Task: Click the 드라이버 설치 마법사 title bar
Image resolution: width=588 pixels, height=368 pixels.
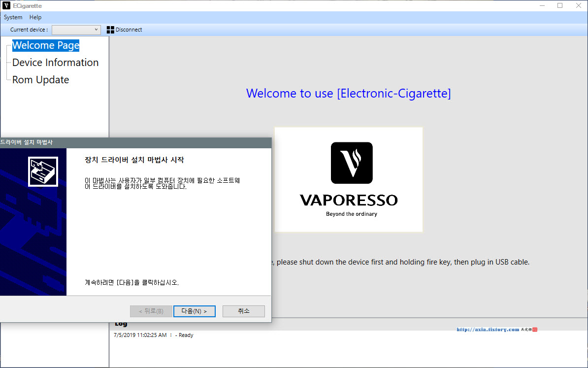Action: pos(136,142)
